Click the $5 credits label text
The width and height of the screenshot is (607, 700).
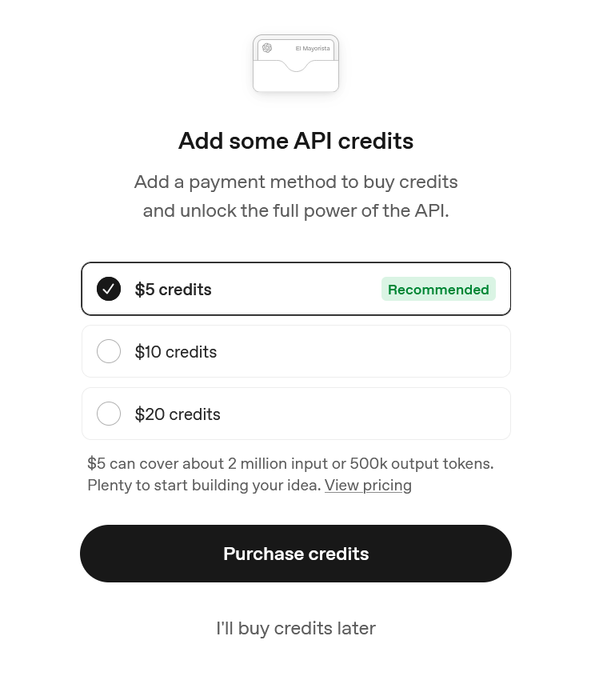(173, 289)
